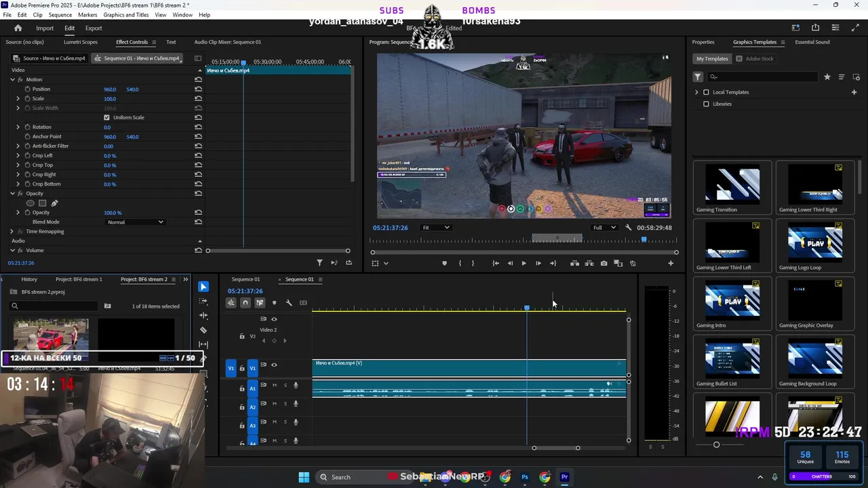The image size is (868, 488).
Task: Click Go to In point button
Action: pos(496,263)
